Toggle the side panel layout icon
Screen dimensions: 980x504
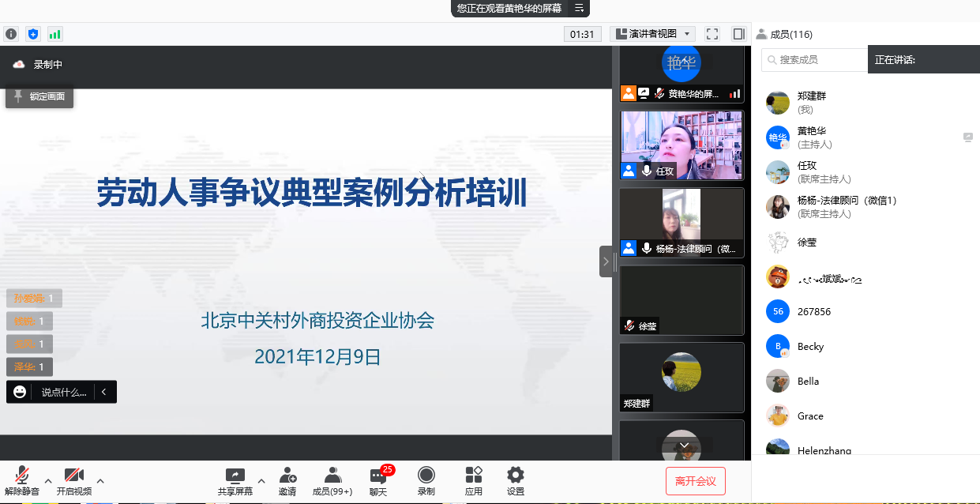738,34
